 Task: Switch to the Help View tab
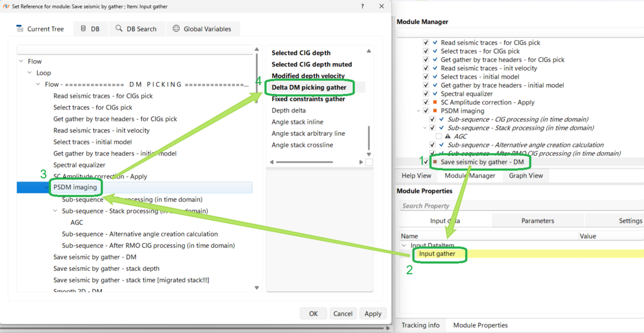click(x=416, y=175)
